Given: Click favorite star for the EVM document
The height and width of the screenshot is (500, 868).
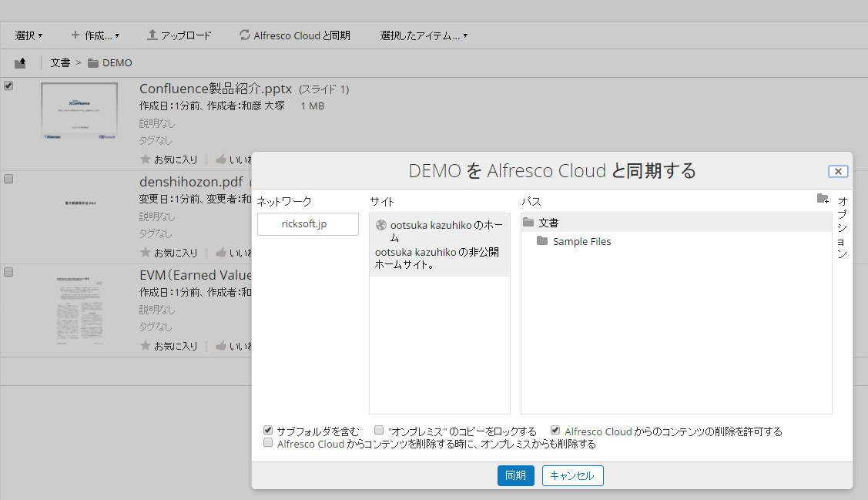Looking at the screenshot, I should pos(146,345).
